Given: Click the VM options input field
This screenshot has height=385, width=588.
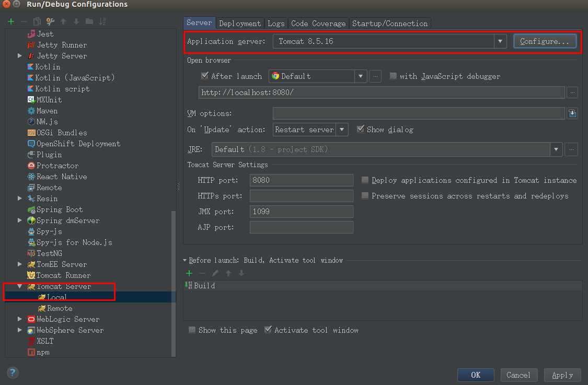Looking at the screenshot, I should [x=419, y=113].
